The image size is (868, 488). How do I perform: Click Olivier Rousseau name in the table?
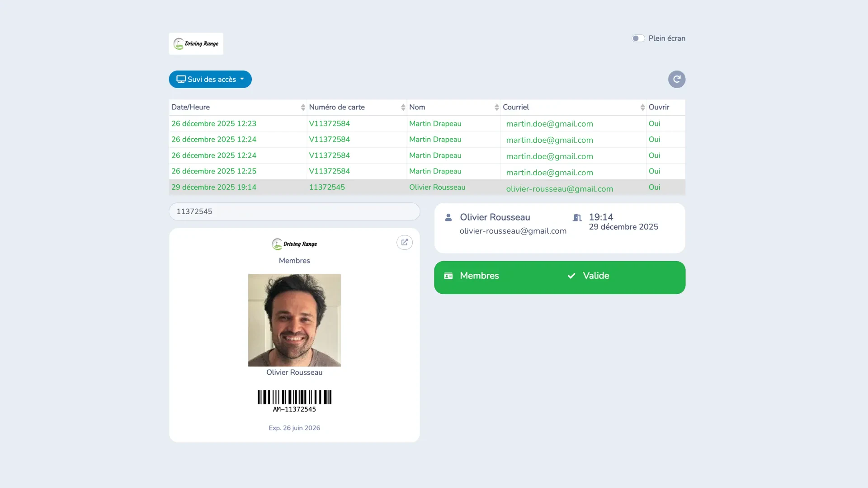point(437,187)
